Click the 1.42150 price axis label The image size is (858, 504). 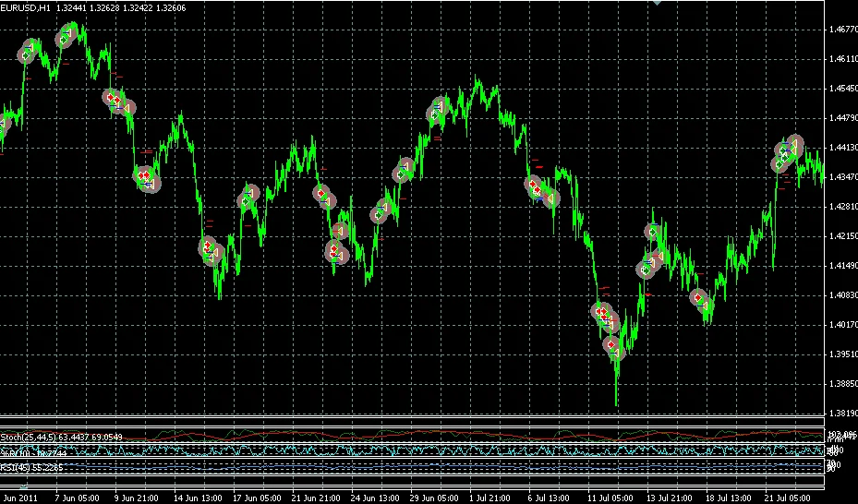843,236
